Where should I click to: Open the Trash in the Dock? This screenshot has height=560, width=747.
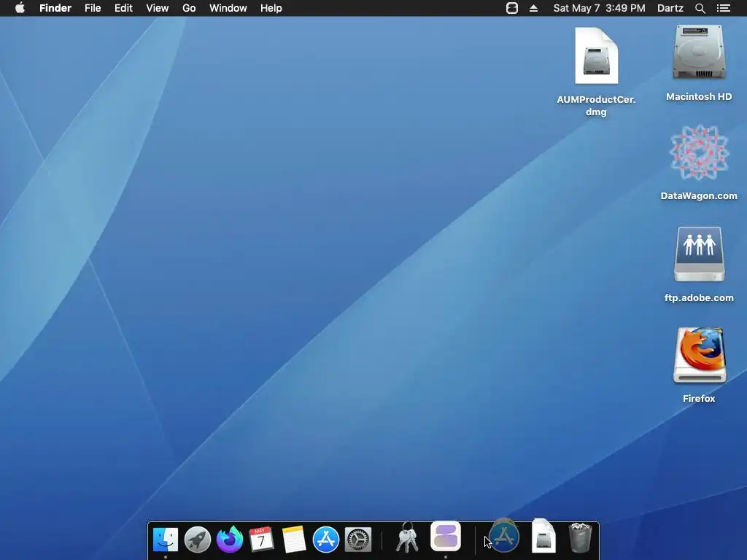coord(580,537)
